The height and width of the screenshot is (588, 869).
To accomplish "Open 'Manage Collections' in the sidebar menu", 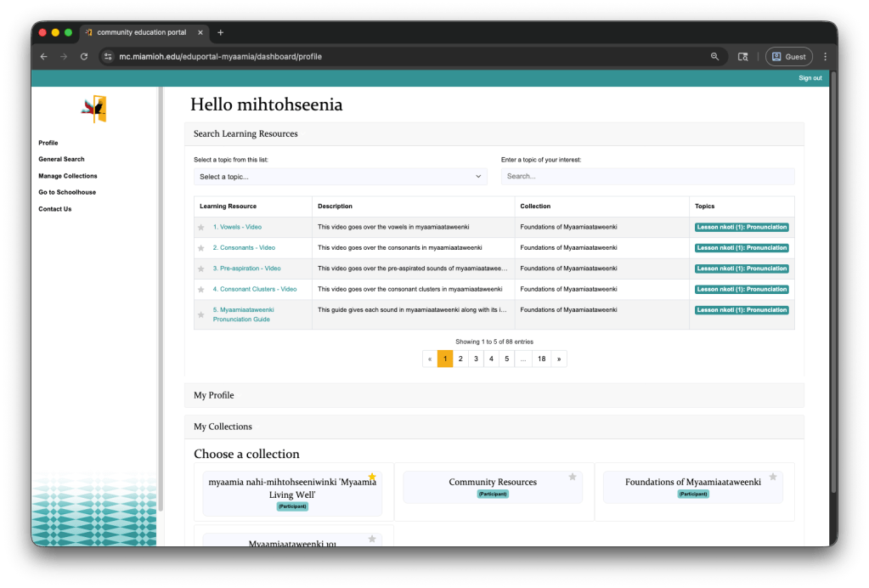I will pos(66,176).
